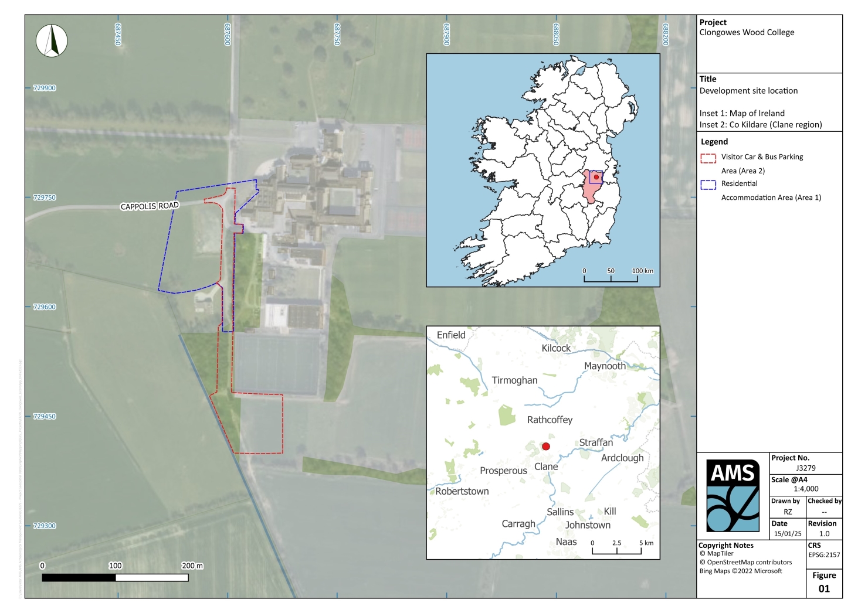Viewport: 868px width, 613px height.
Task: Click the Enfield town label
Action: [451, 335]
